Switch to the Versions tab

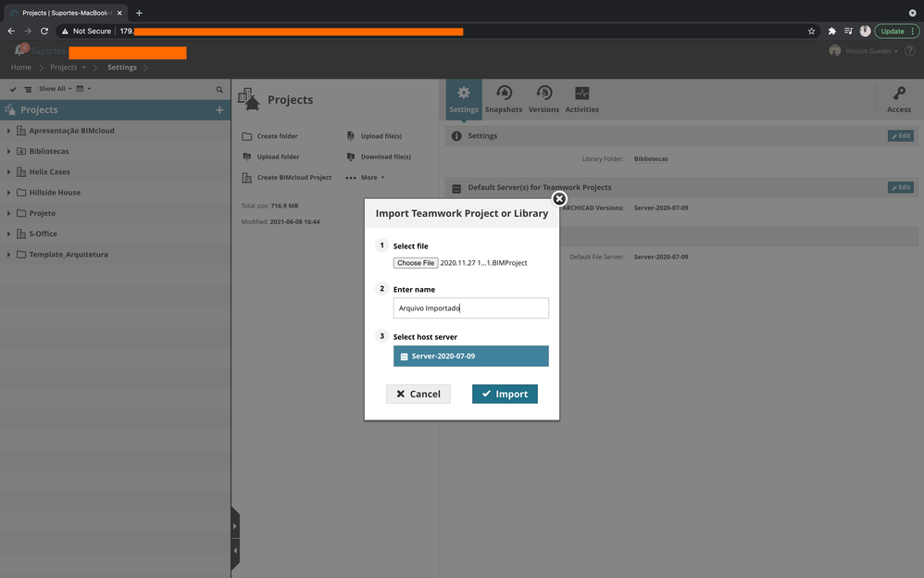click(543, 100)
